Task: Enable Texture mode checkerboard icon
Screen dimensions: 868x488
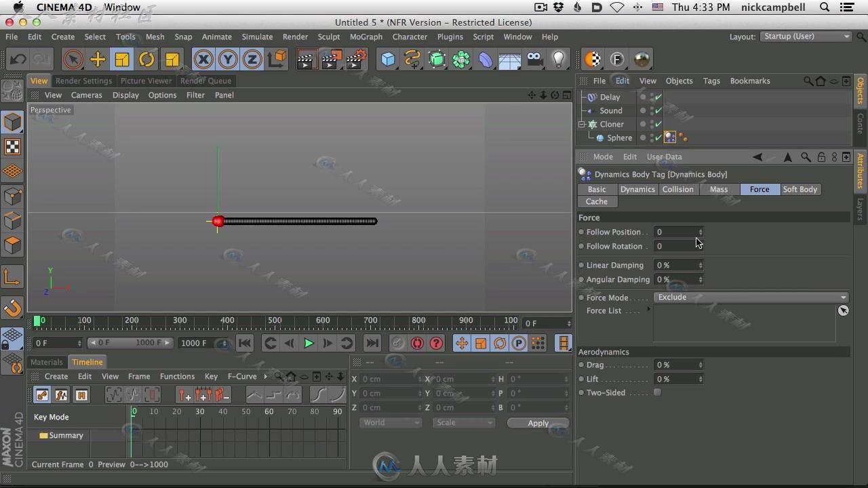Action: point(12,147)
